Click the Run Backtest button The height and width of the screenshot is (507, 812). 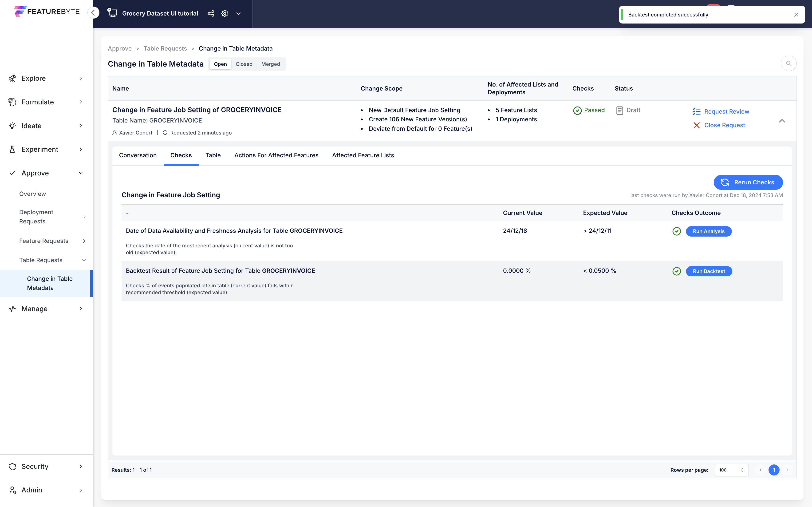[x=709, y=271]
